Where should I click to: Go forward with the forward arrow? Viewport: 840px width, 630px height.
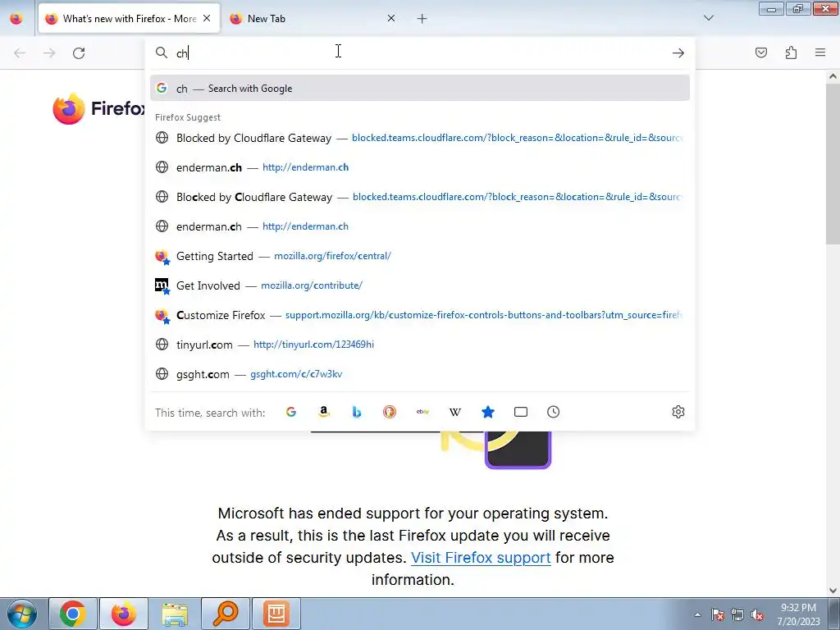point(49,53)
